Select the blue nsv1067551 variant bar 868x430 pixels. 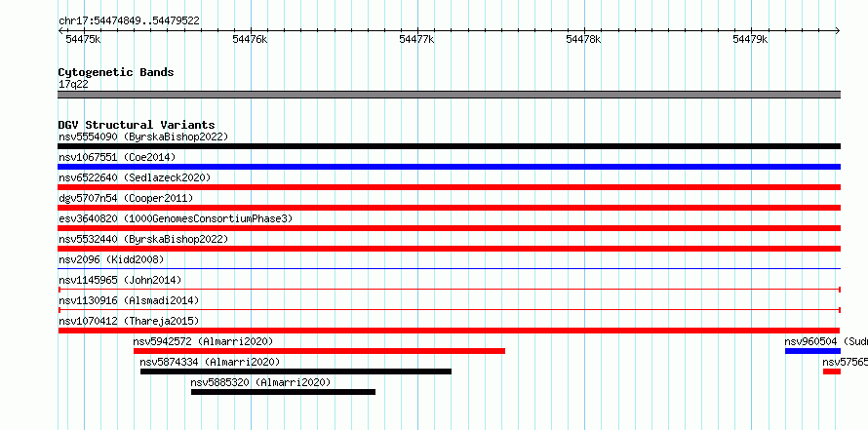coord(449,167)
